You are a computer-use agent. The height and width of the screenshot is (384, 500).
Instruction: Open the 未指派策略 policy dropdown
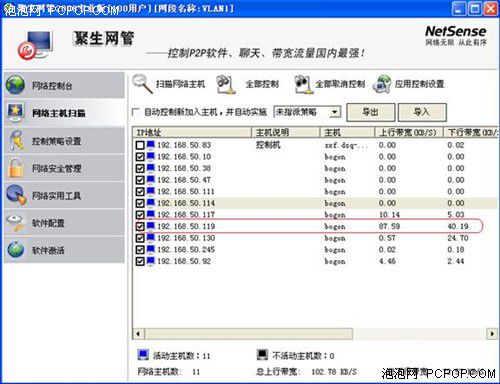coord(335,112)
